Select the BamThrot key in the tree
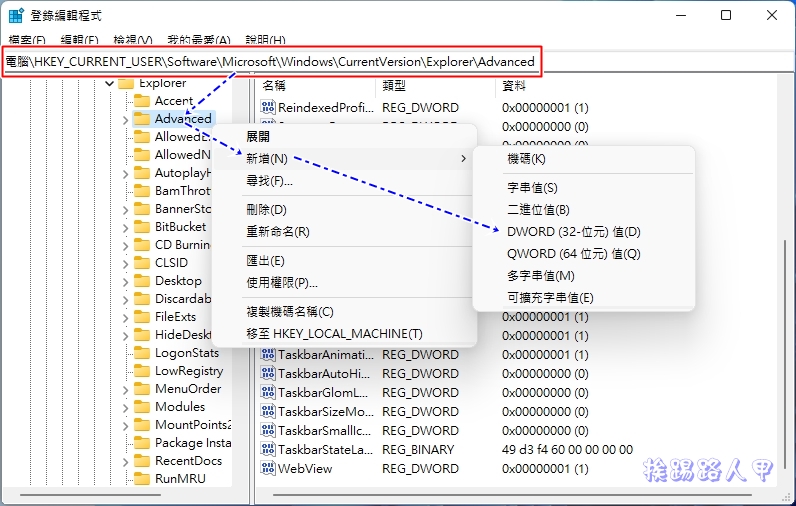Viewport: 796px width, 506px height. click(182, 191)
